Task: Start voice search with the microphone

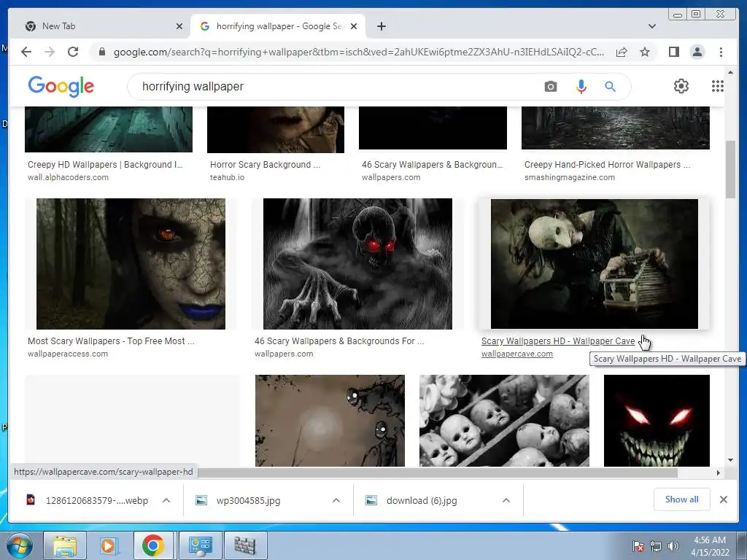Action: 581,87
